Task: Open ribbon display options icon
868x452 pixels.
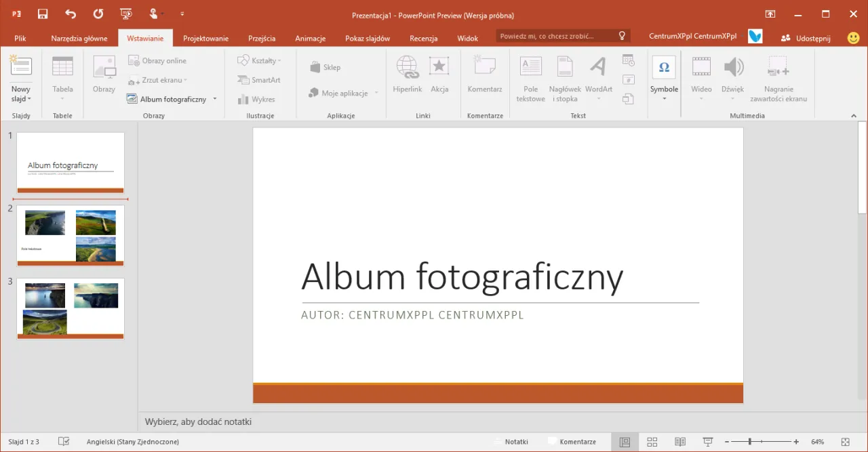Action: point(770,14)
